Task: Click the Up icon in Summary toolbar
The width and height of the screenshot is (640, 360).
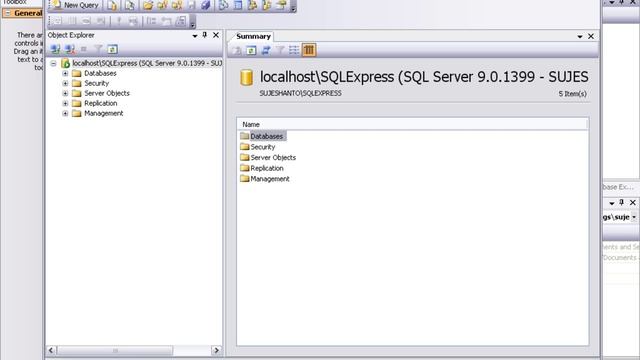Action: (x=236, y=50)
